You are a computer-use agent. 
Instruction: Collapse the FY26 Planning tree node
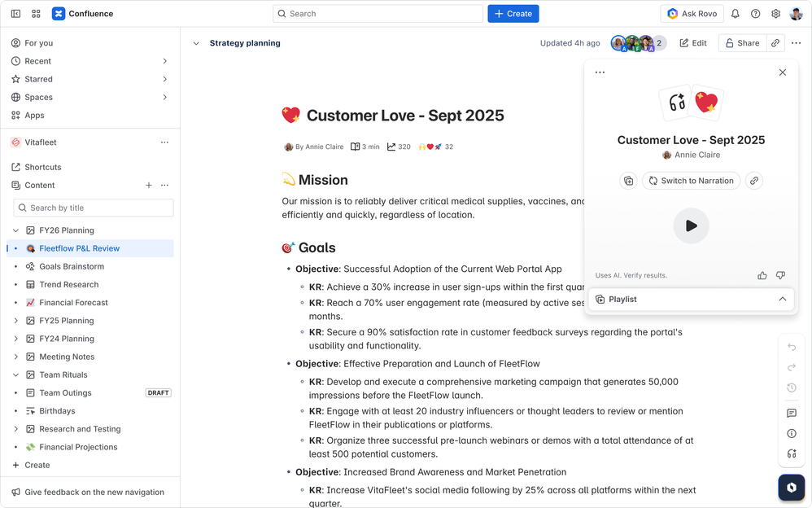click(x=15, y=230)
